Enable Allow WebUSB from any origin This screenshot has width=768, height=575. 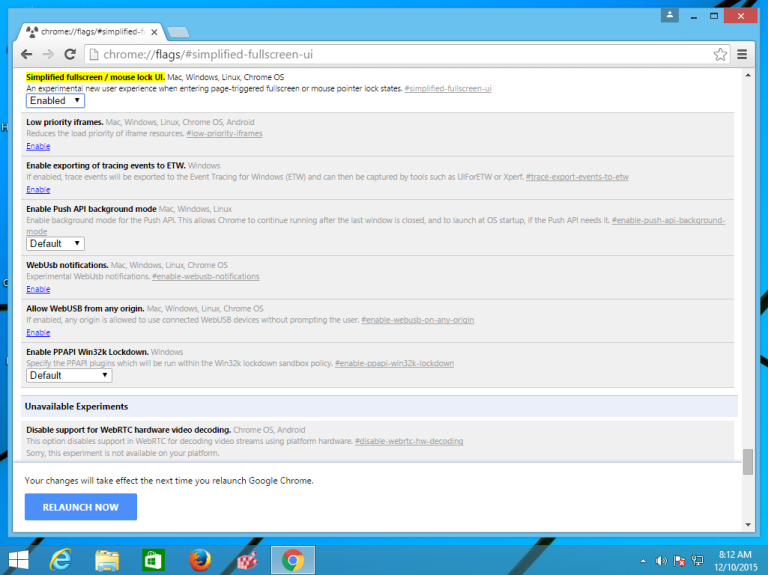pos(38,333)
